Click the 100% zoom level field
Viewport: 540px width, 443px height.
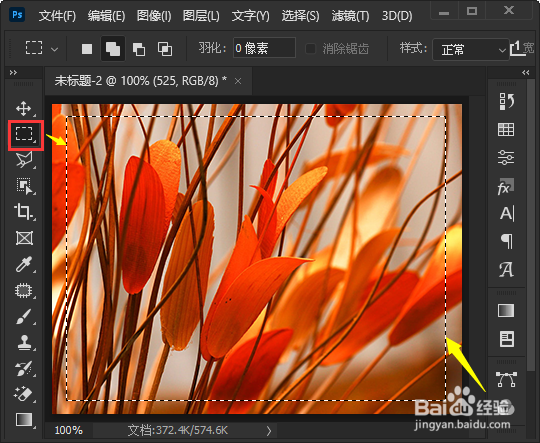69,431
